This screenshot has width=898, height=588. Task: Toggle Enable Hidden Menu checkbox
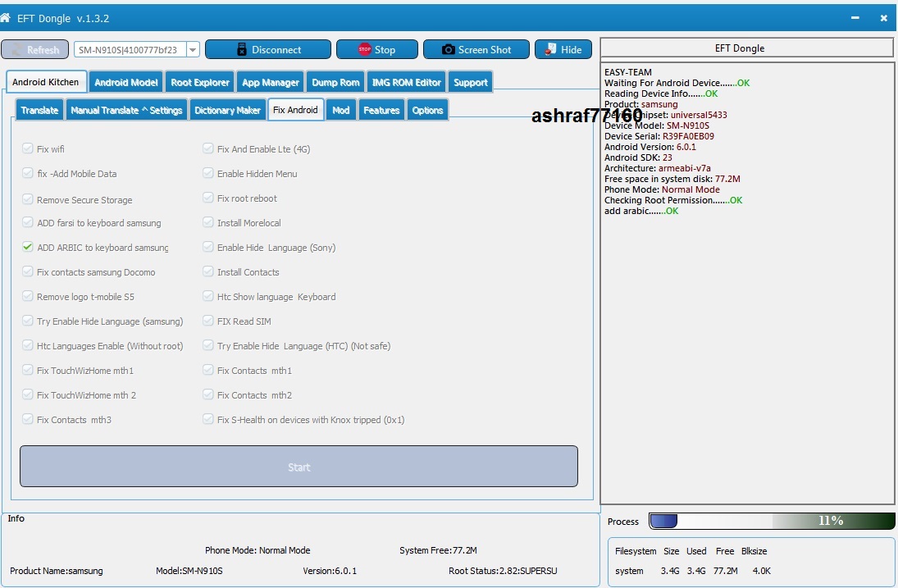(207, 173)
